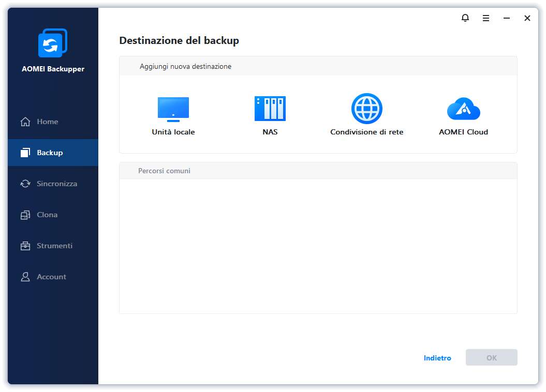Pick the Condivisione di rete globe icon
This screenshot has width=546, height=392.
[366, 109]
